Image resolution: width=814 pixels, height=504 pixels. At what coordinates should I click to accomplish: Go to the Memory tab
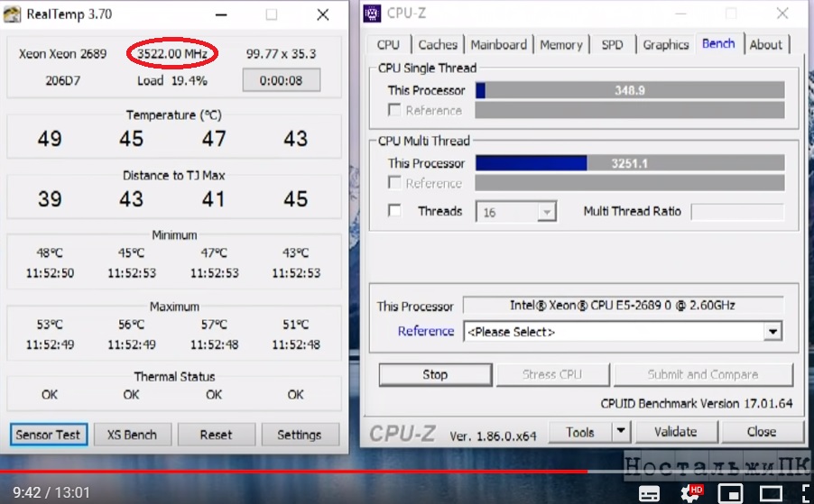[561, 44]
